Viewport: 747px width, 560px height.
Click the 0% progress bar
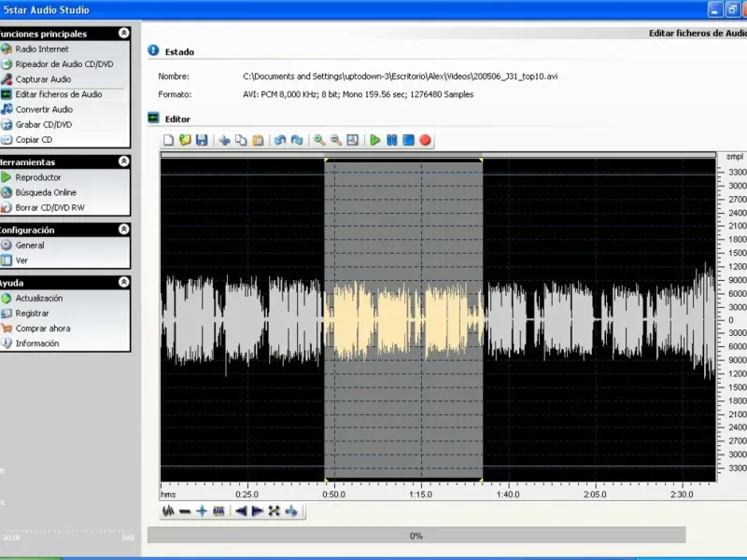[416, 536]
